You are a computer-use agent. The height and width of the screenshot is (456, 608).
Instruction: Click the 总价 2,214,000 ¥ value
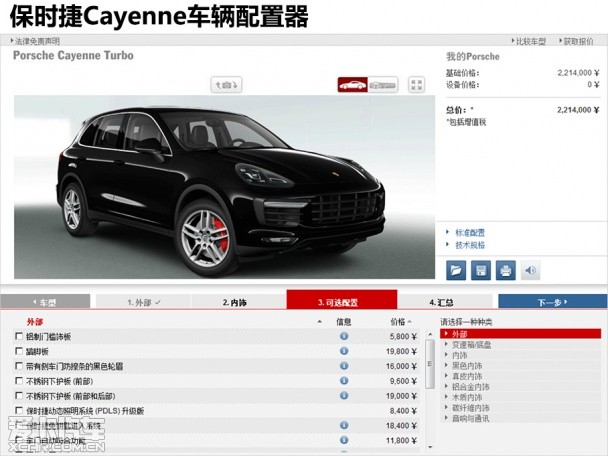click(578, 110)
